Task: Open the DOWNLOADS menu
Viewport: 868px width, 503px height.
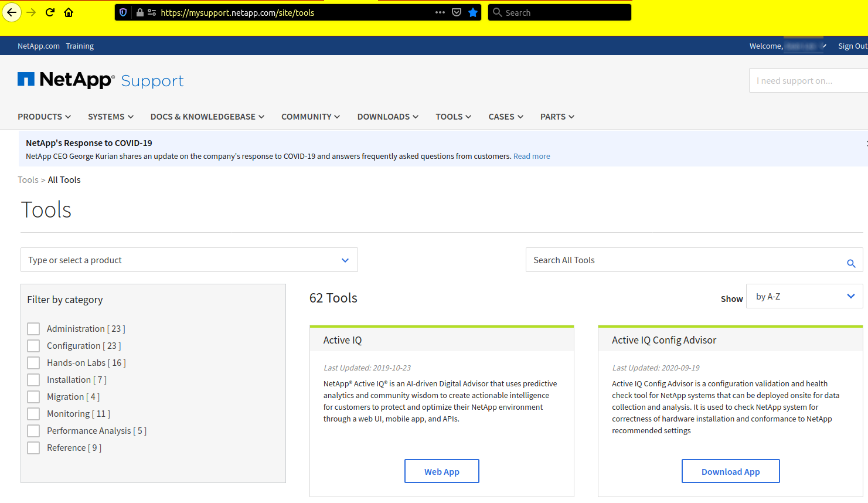Action: (387, 117)
